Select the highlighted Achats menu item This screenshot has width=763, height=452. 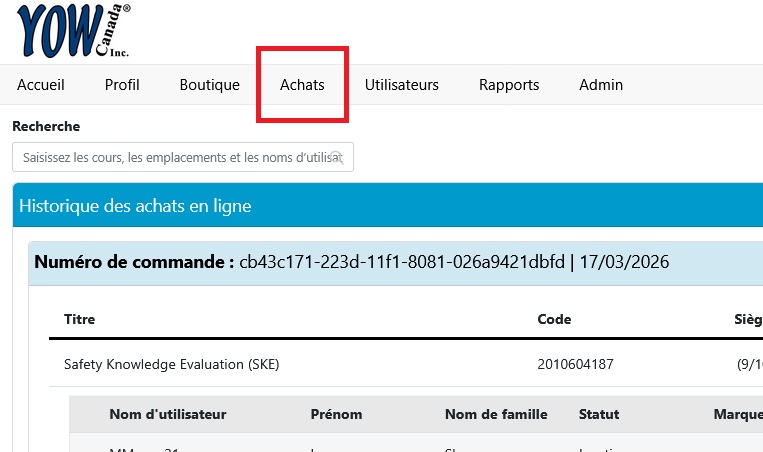pyautogui.click(x=302, y=85)
